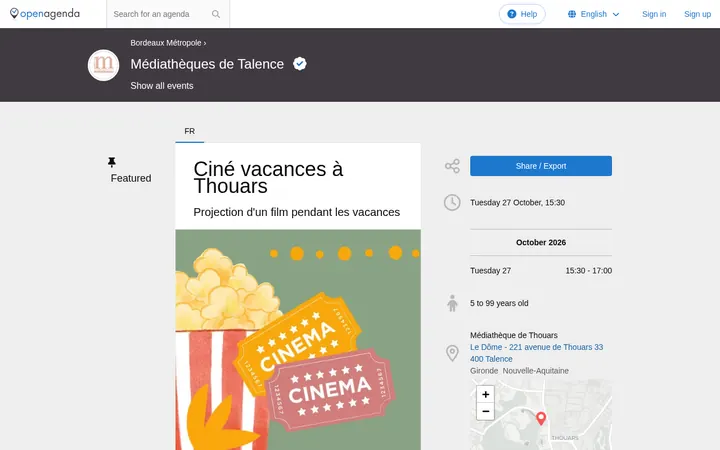Select the FR language tab
Viewport: 720px width, 450px height.
tap(190, 131)
